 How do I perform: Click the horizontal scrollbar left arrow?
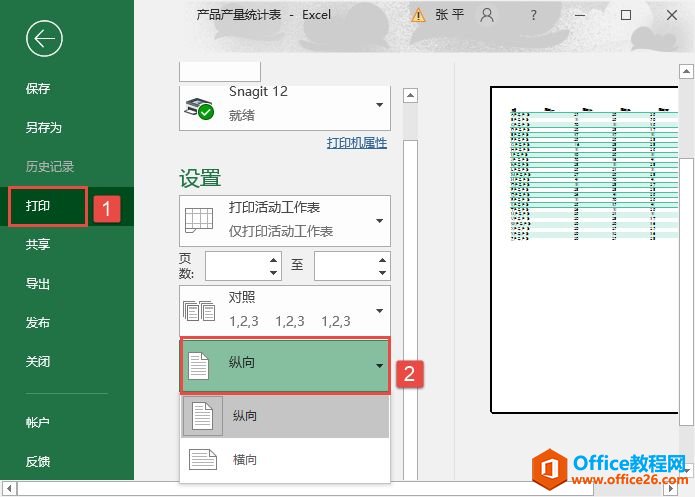pos(8,489)
